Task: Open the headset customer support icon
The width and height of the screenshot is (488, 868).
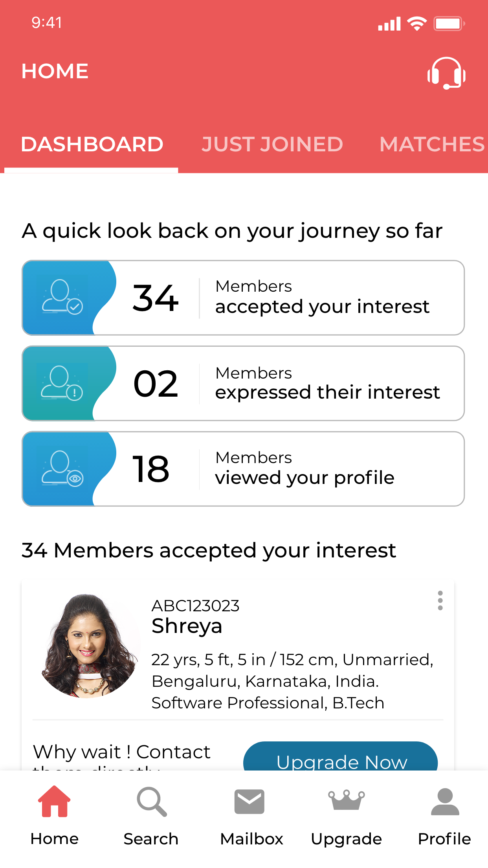Action: [x=446, y=73]
